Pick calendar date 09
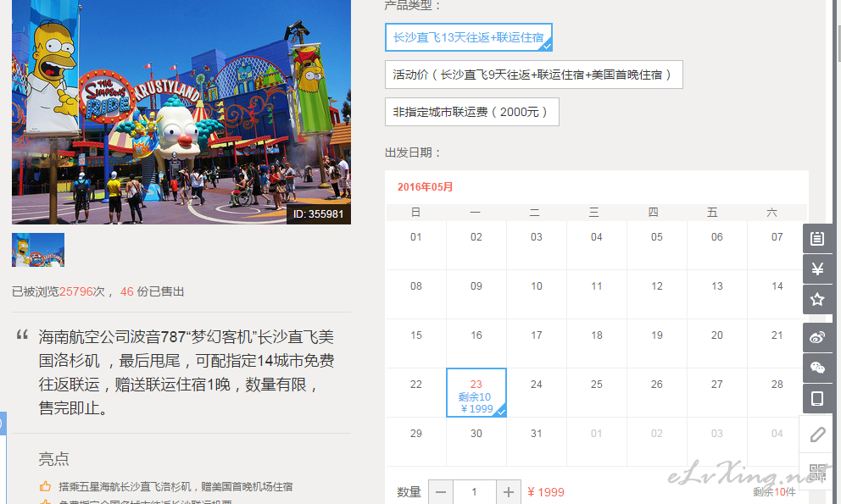 pyautogui.click(x=476, y=295)
